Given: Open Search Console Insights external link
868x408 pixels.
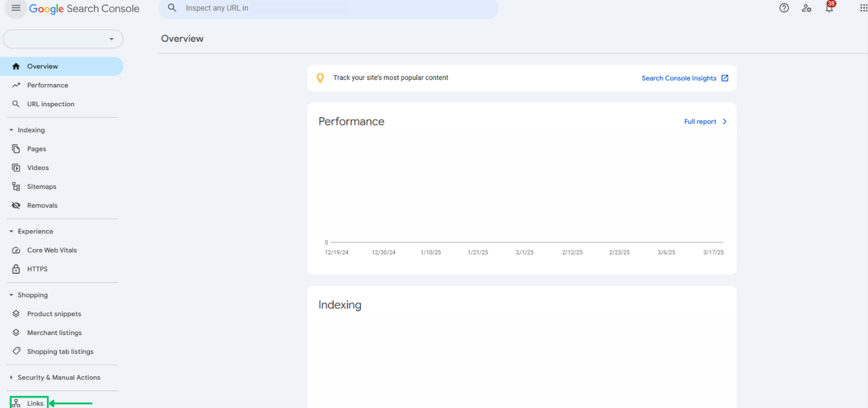Looking at the screenshot, I should pyautogui.click(x=684, y=78).
